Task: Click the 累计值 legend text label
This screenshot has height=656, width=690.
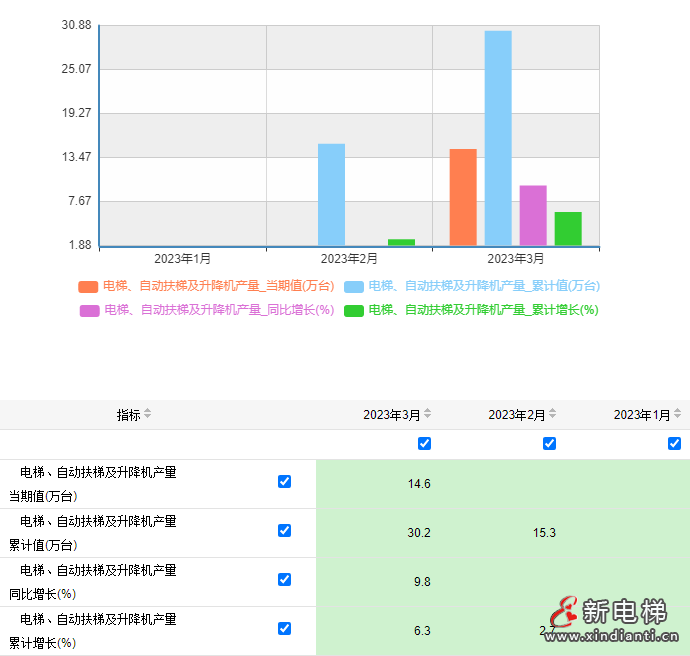Action: pyautogui.click(x=484, y=286)
